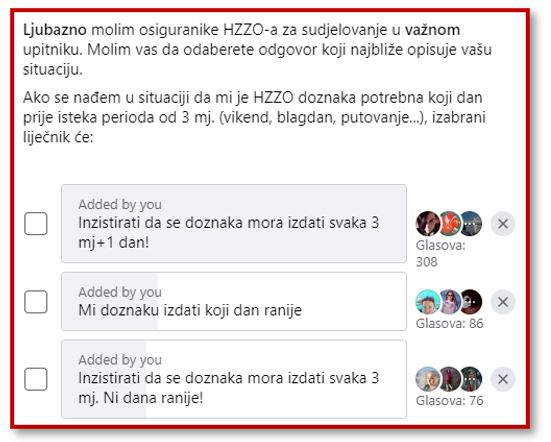Remove the 'Ni dana ranije!' poll option
Screen dimensions: 551x442
(503, 379)
